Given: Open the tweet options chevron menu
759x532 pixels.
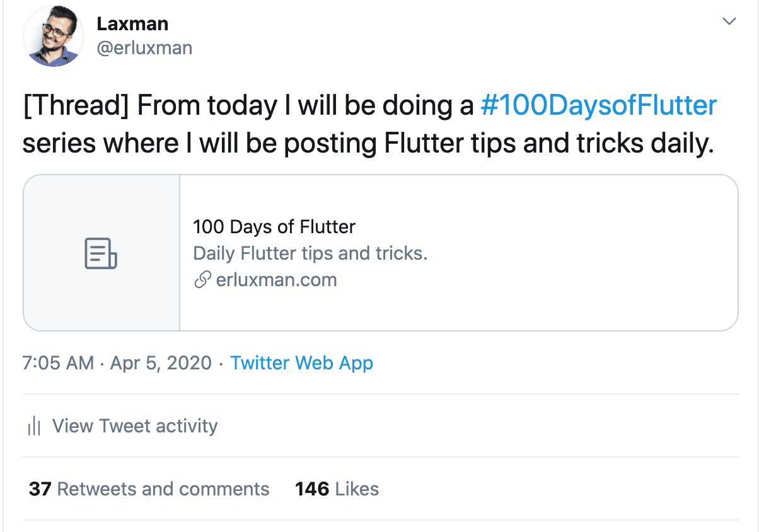Looking at the screenshot, I should point(729,22).
